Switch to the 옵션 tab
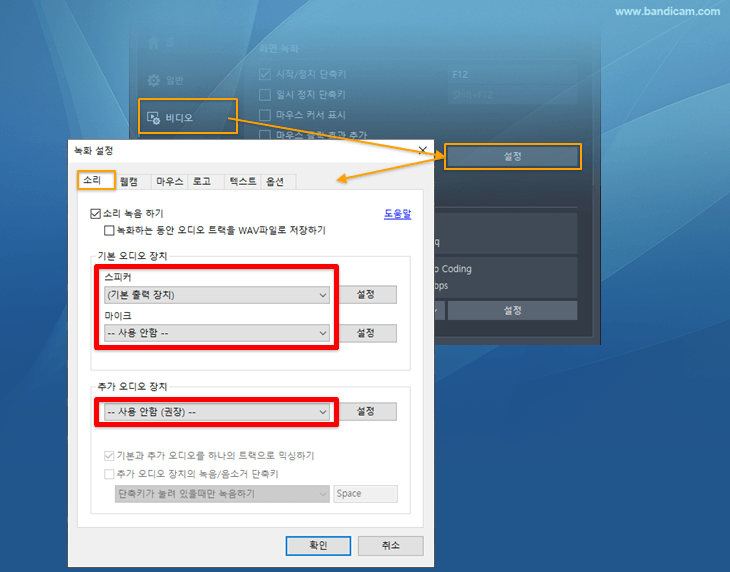This screenshot has height=572, width=730. pos(278,182)
